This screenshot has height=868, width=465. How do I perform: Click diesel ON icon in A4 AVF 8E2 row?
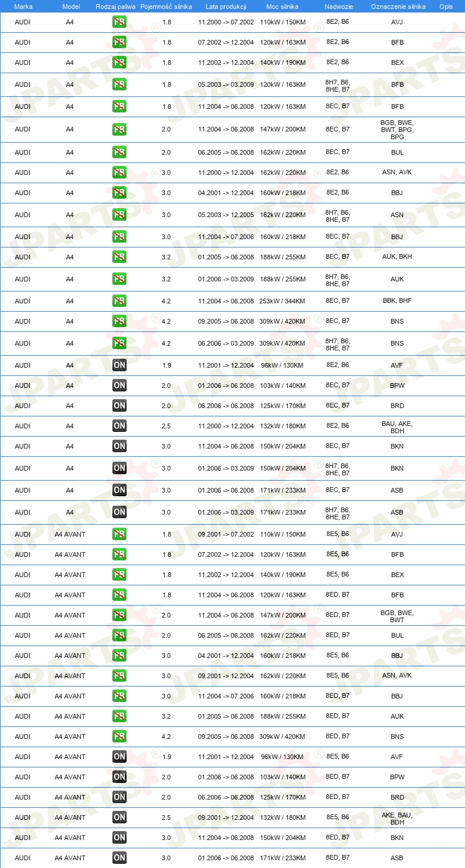pyautogui.click(x=120, y=365)
